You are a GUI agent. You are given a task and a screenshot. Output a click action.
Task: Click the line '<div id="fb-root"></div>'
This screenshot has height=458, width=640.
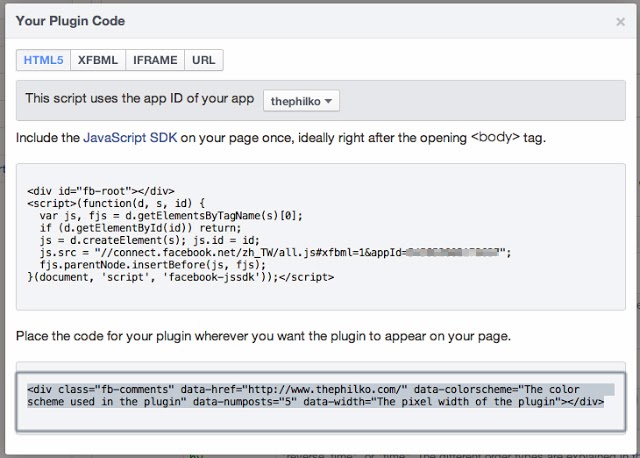click(x=101, y=191)
